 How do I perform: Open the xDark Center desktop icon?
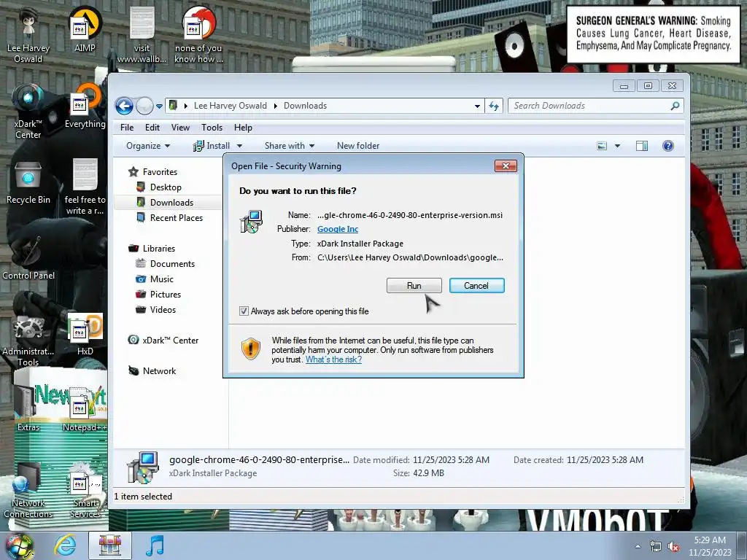28,111
